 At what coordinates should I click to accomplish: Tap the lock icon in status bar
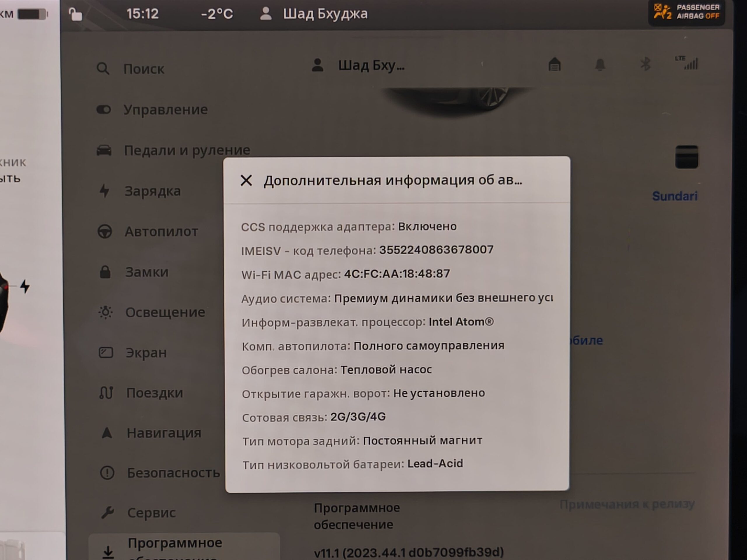point(75,14)
